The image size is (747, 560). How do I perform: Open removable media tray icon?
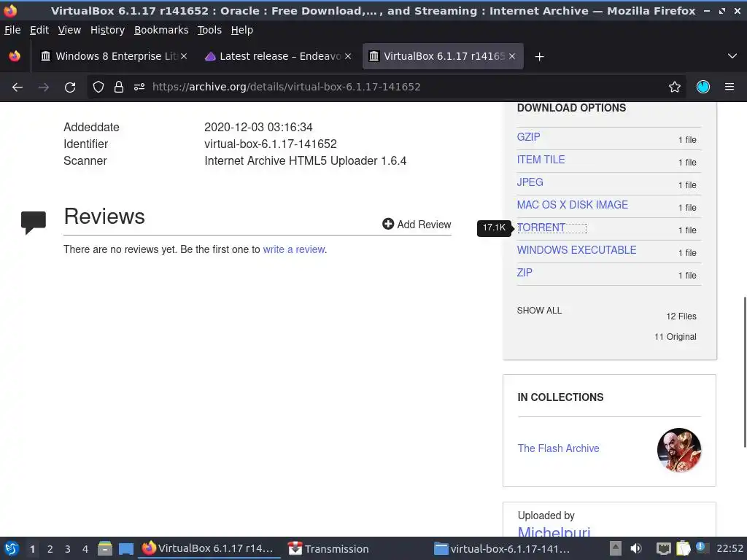point(616,548)
